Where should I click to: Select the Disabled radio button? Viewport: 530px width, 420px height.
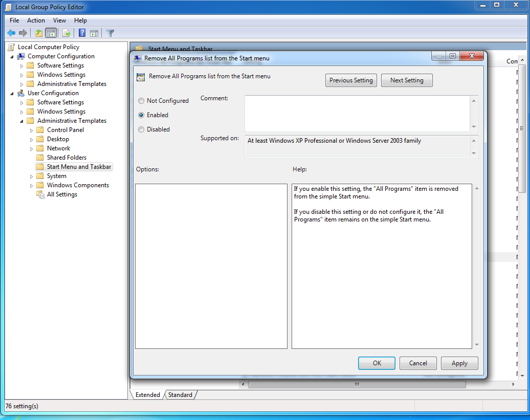pyautogui.click(x=141, y=129)
